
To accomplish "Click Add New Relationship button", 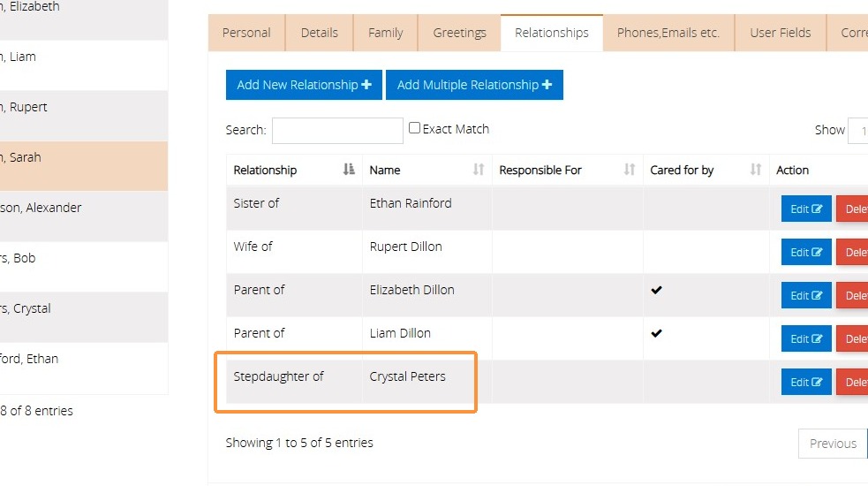I will pyautogui.click(x=304, y=85).
